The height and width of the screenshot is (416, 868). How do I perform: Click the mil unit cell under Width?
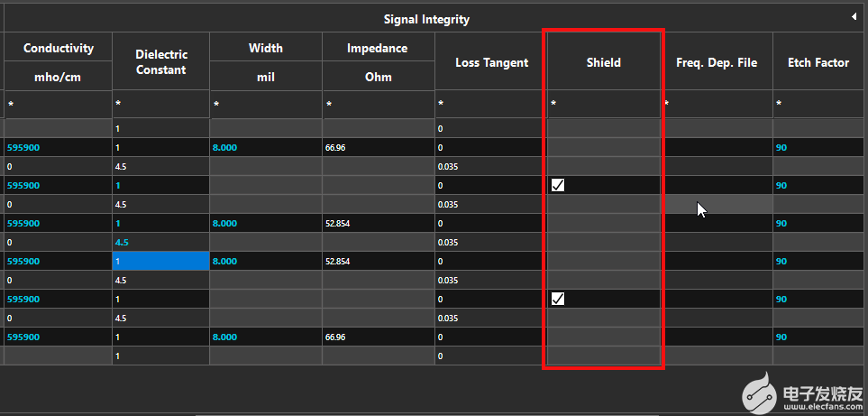(266, 77)
